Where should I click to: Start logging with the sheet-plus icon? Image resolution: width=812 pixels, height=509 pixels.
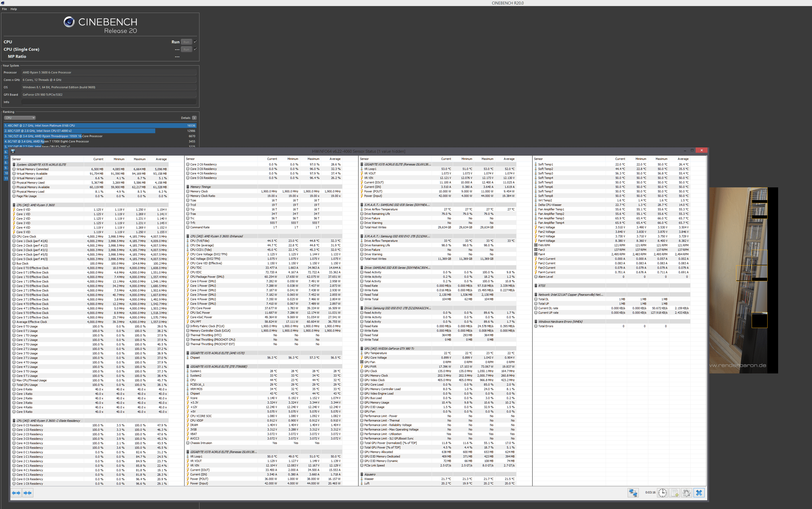[675, 493]
